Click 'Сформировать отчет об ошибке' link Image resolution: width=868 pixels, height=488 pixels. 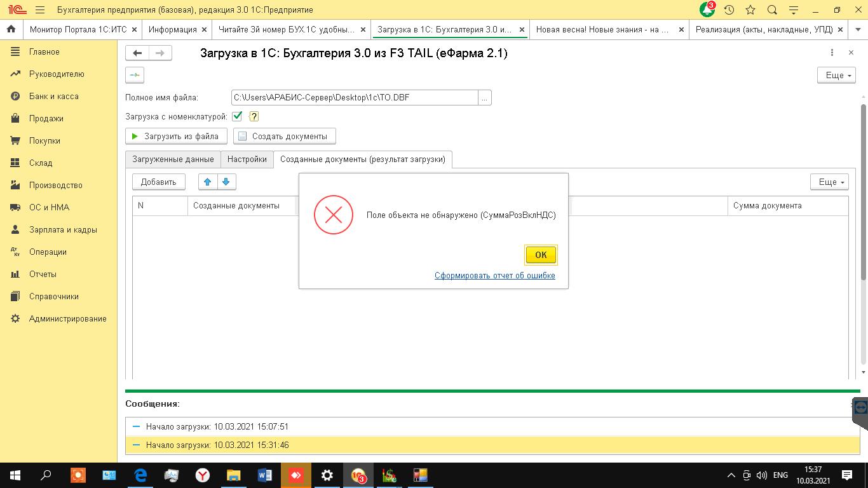495,275
